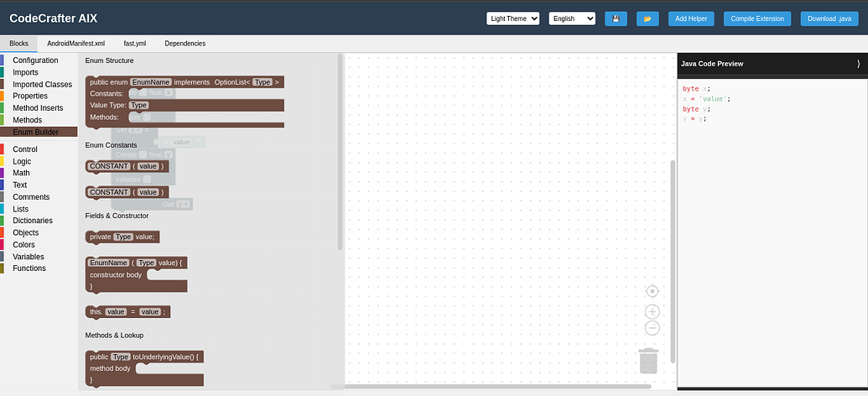Image resolution: width=868 pixels, height=396 pixels.
Task: Select the Lists category
Action: (x=39, y=209)
